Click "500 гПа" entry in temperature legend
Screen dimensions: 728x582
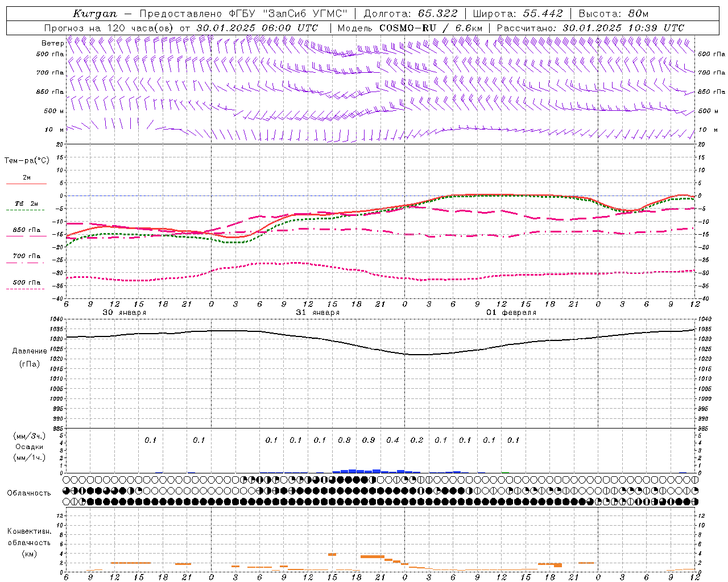(27, 282)
